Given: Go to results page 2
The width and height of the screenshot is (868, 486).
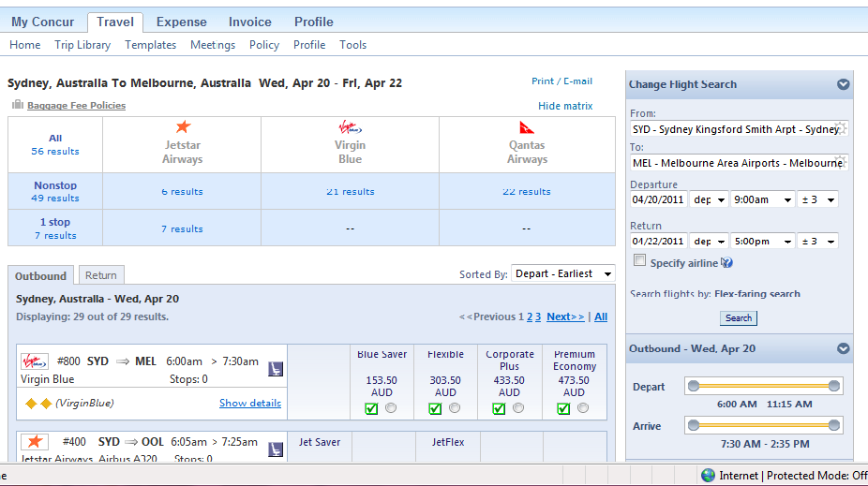Looking at the screenshot, I should (x=530, y=317).
